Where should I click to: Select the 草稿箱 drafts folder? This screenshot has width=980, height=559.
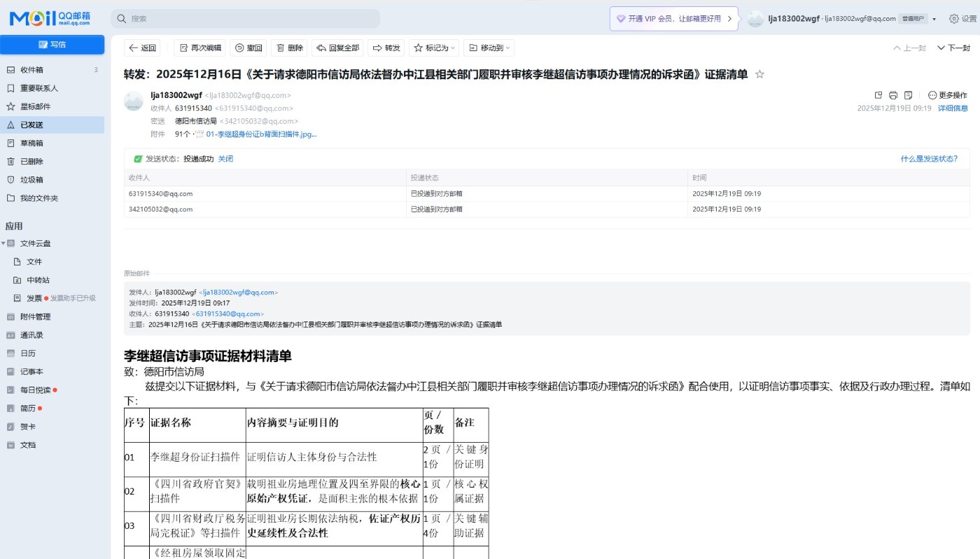[31, 143]
